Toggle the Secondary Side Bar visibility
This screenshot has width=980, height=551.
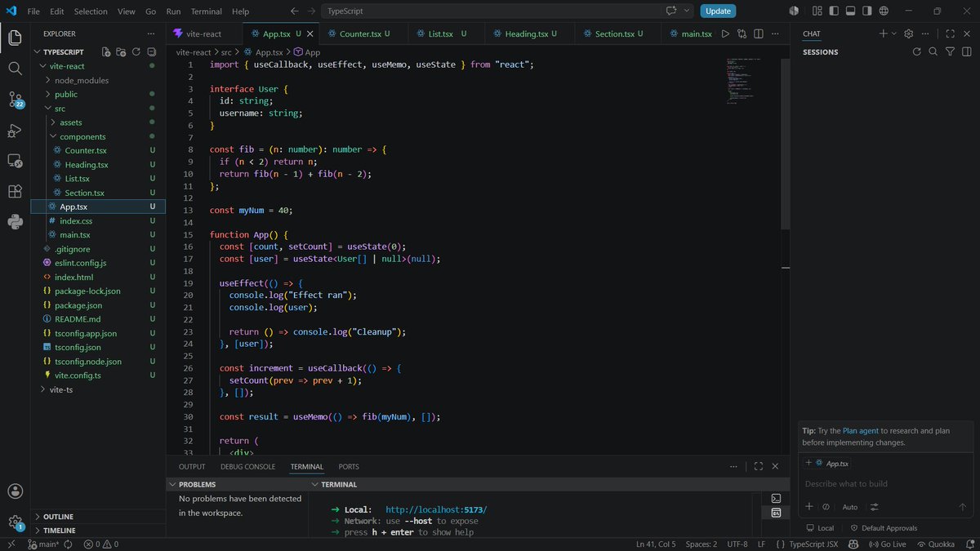[868, 11]
